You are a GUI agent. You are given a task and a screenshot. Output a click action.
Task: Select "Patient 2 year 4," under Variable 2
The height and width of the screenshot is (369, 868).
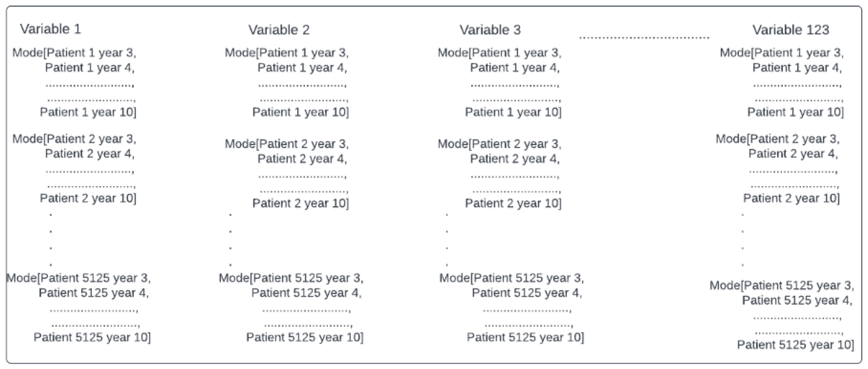(x=302, y=159)
